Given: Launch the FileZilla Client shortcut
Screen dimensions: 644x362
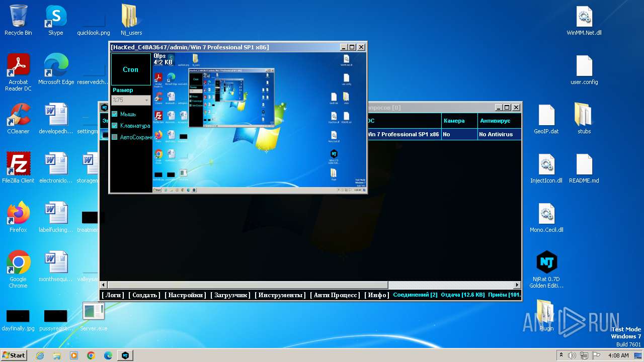Looking at the screenshot, I should [x=18, y=168].
